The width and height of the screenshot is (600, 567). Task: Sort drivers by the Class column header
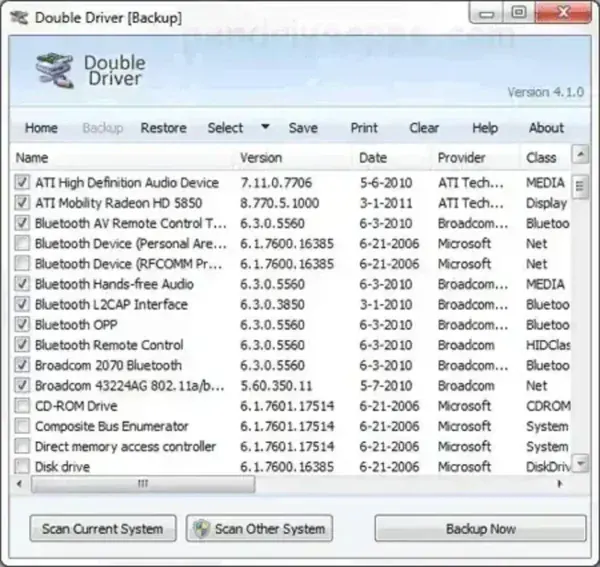pos(546,158)
